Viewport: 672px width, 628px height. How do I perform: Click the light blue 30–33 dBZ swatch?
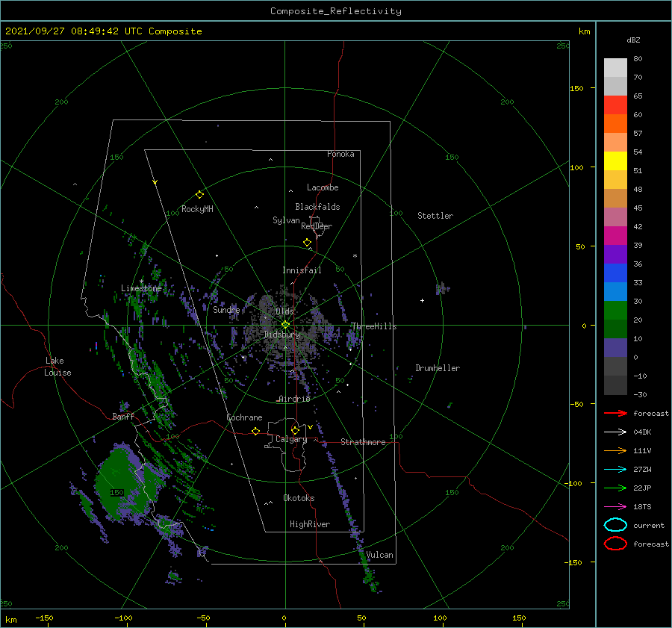[615, 291]
